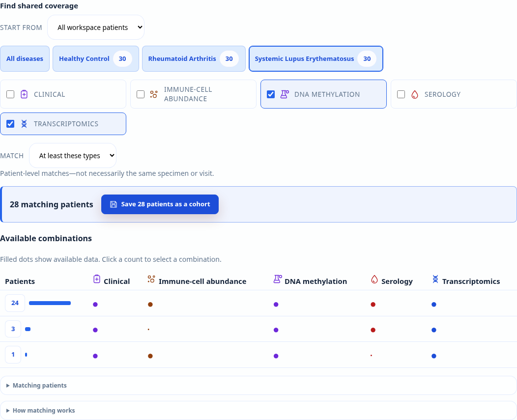Uncheck the DNA Methylation checkbox
The height and width of the screenshot is (420, 517).
coord(271,94)
